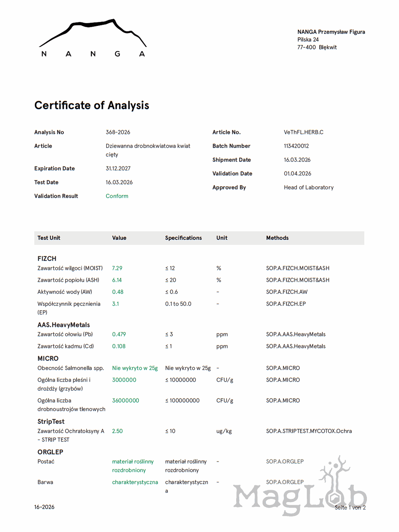Viewport: 399px width, 532px height.
Task: Select address line Pilska 24
Action: point(308,39)
